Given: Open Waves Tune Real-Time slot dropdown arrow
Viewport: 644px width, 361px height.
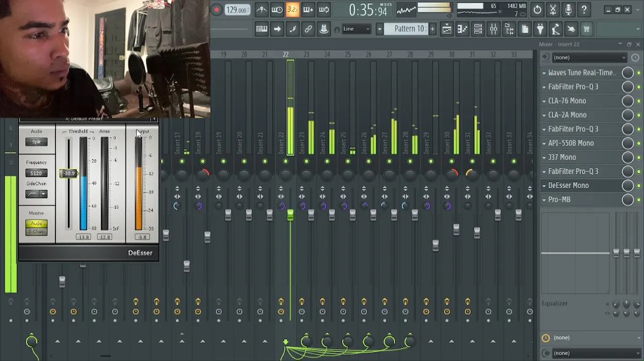Looking at the screenshot, I should (x=544, y=73).
